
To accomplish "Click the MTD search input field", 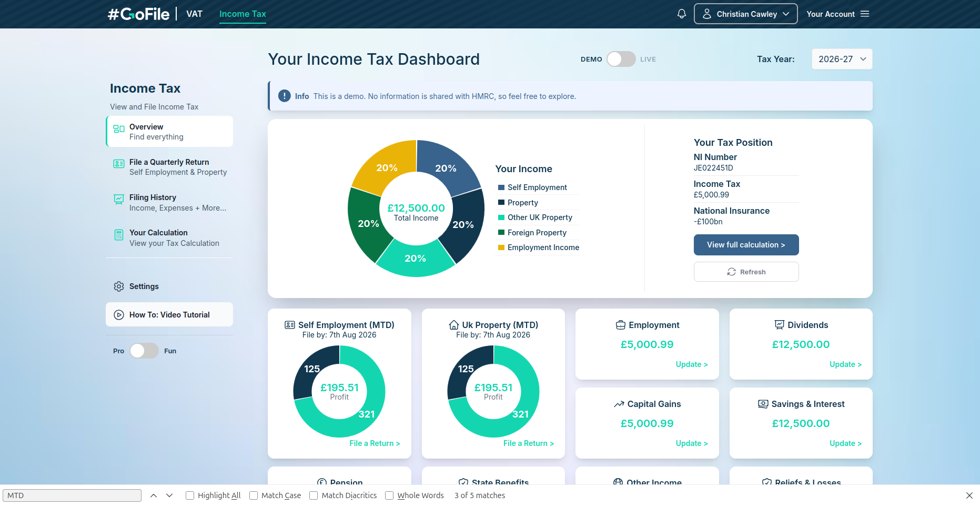I will coord(72,495).
